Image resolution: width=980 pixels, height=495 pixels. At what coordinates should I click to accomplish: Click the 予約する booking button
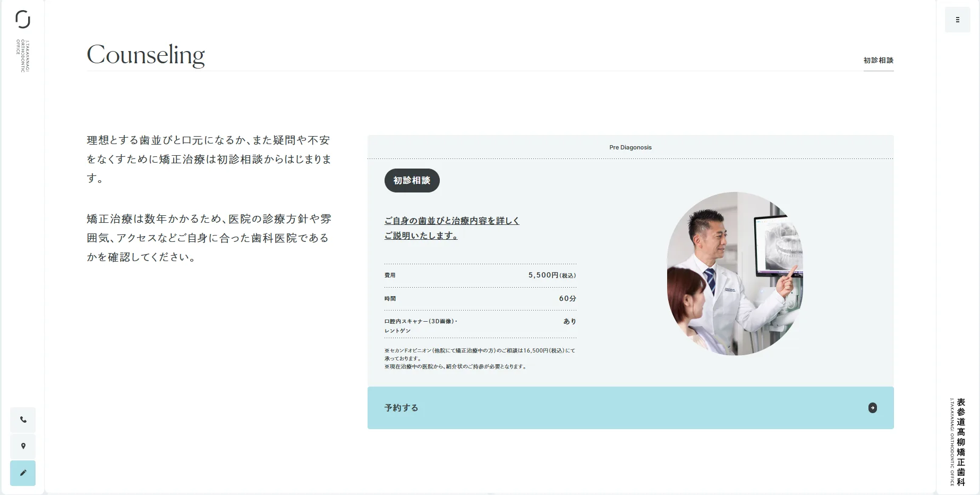tap(630, 408)
